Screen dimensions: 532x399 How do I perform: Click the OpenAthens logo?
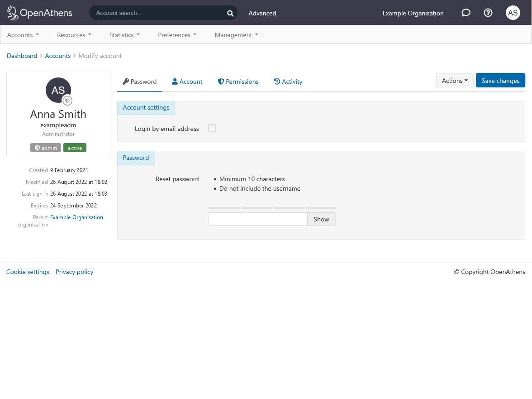click(x=40, y=13)
